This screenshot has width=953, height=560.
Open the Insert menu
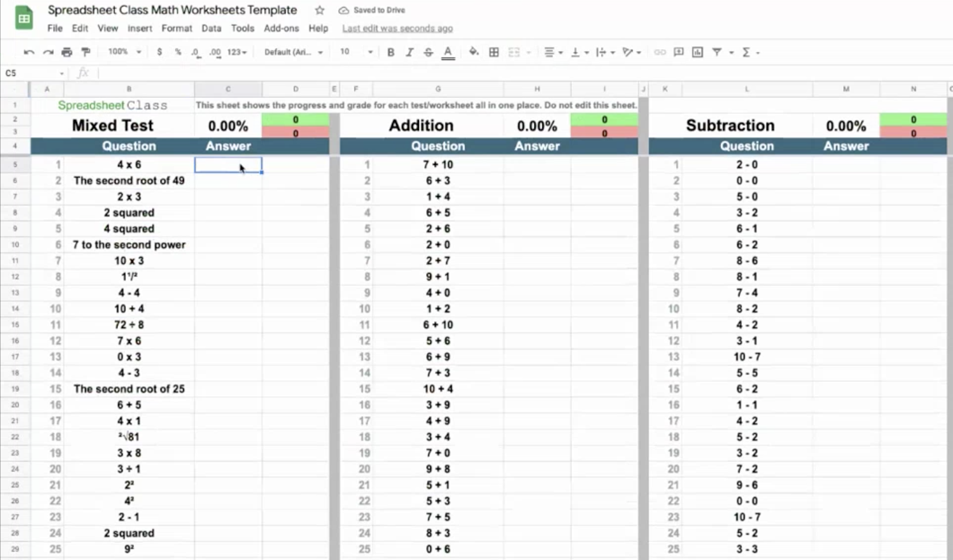click(x=140, y=28)
